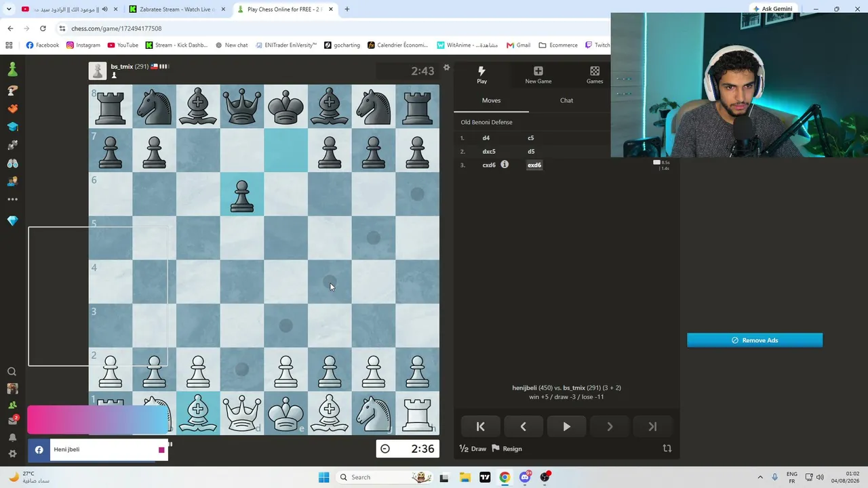Open a new browser tab

pos(347,9)
